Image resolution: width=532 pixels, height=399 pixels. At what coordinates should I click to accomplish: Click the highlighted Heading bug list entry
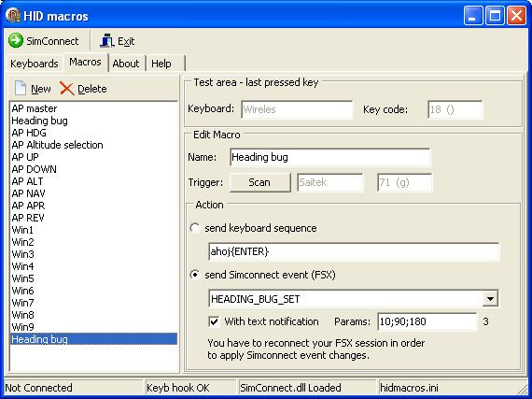click(x=93, y=339)
